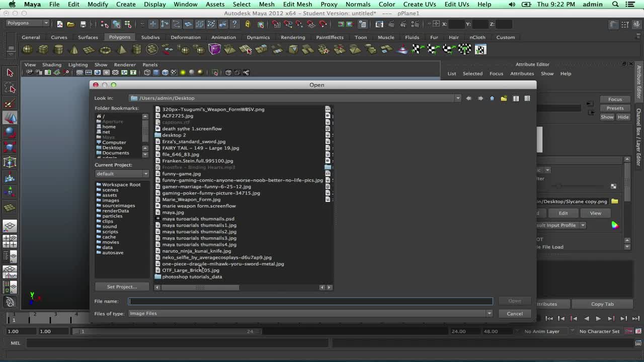The width and height of the screenshot is (644, 362).
Task: Create a polygon torus from shelf
Action: (x=105, y=49)
